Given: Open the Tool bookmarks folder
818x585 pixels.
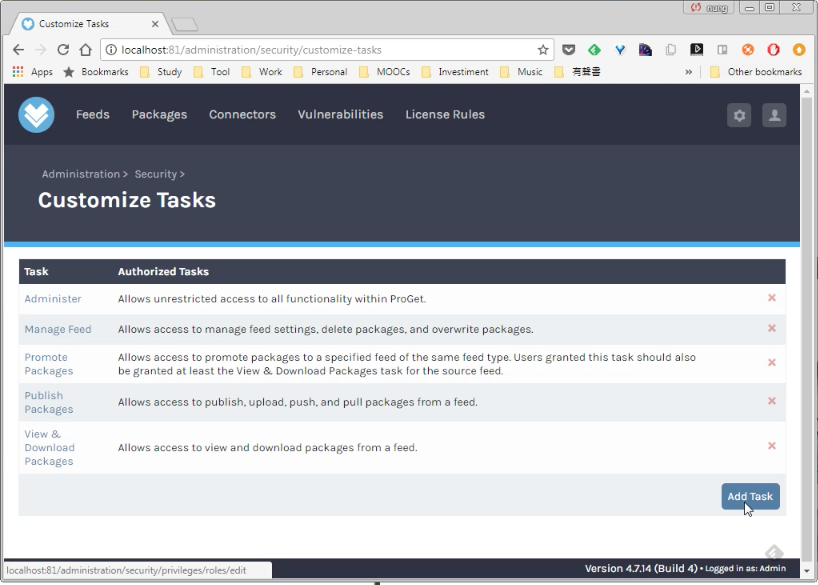Looking at the screenshot, I should 212,72.
